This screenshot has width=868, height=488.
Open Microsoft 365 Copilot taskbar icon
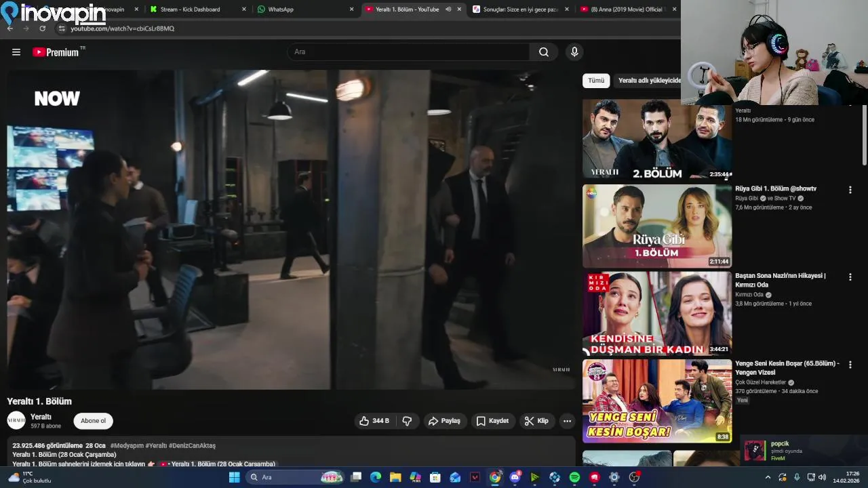point(416,477)
